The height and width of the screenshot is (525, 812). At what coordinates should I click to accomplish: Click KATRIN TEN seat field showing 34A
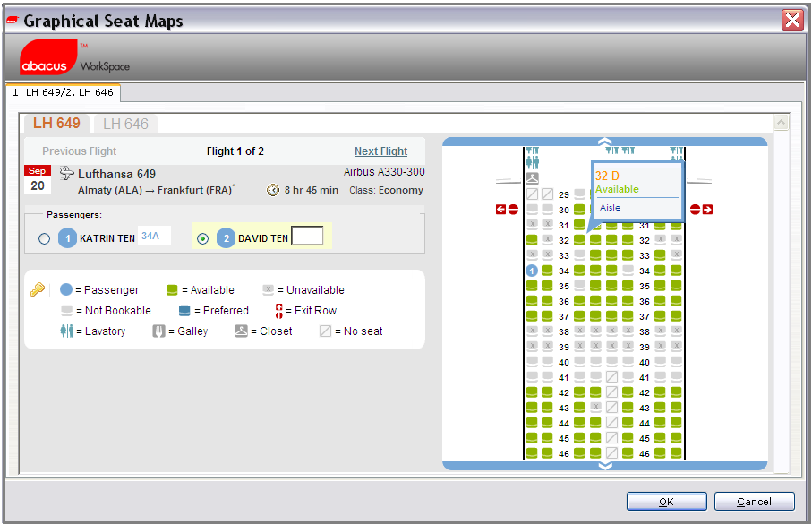(154, 236)
